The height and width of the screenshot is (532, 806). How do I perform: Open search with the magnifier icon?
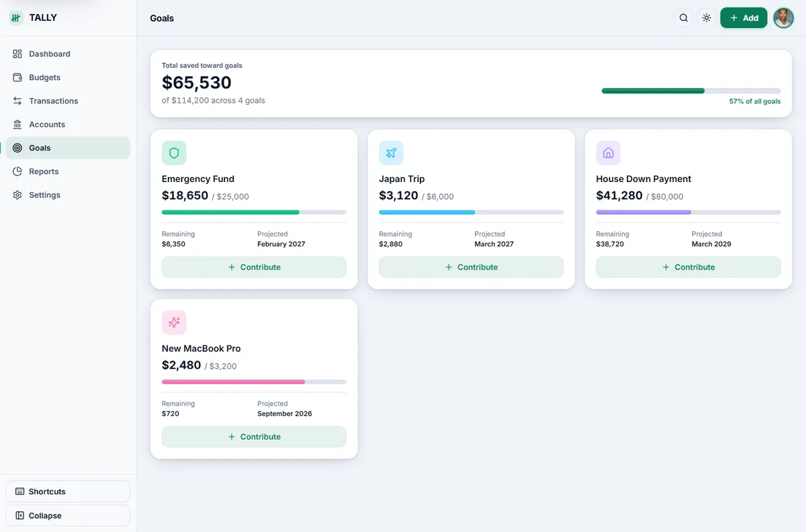(x=684, y=18)
